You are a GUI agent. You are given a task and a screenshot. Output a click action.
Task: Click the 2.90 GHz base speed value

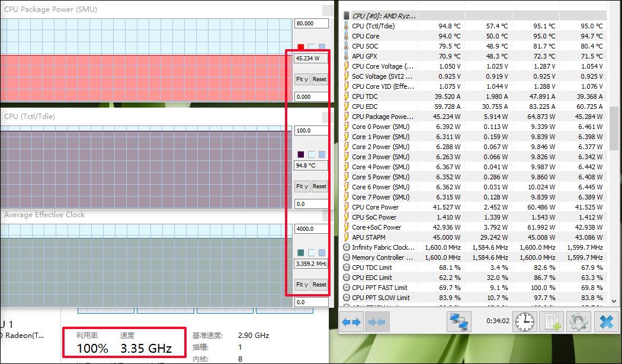[x=254, y=336]
